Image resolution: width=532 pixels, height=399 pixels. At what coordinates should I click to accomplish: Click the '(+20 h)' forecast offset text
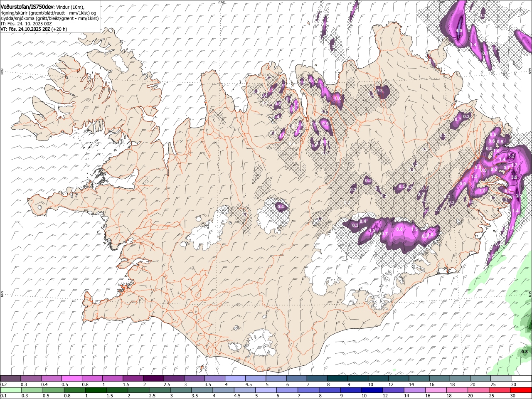coord(59,29)
